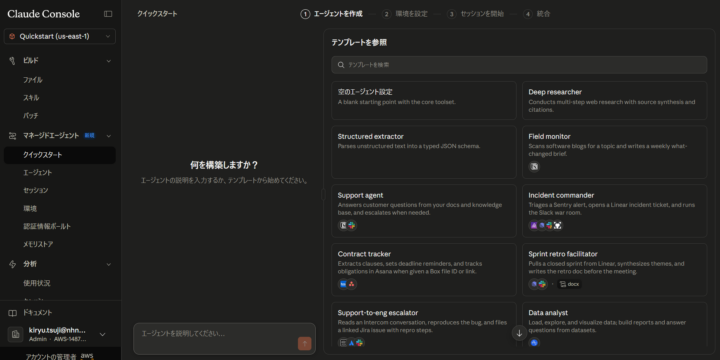Click the Asana icon under Contract tracker
Viewport: 720px width, 360px height.
point(352,284)
